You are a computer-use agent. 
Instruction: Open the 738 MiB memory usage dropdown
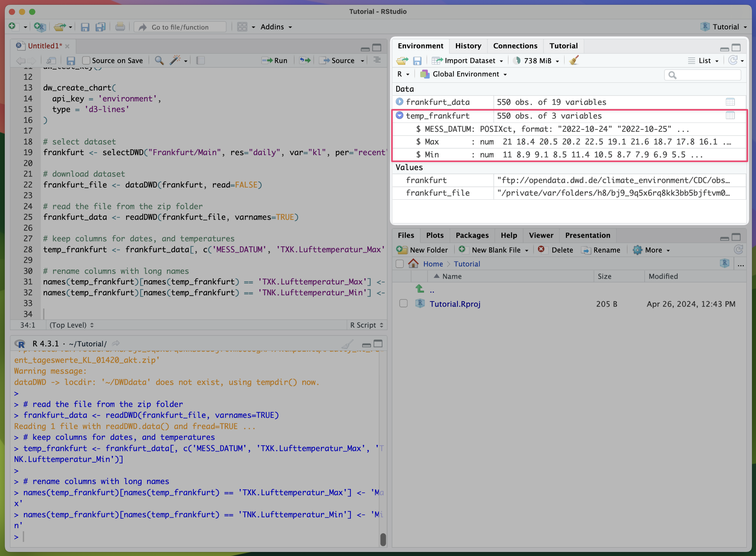[x=536, y=61]
